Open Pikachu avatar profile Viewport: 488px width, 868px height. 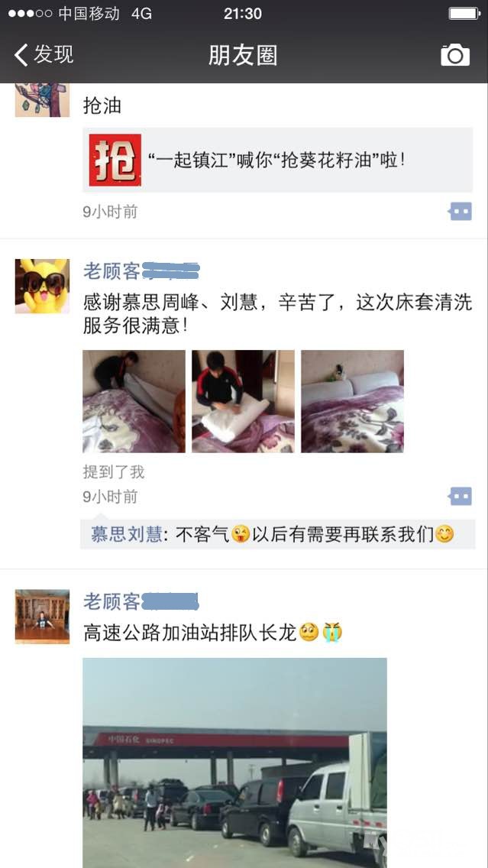click(42, 287)
